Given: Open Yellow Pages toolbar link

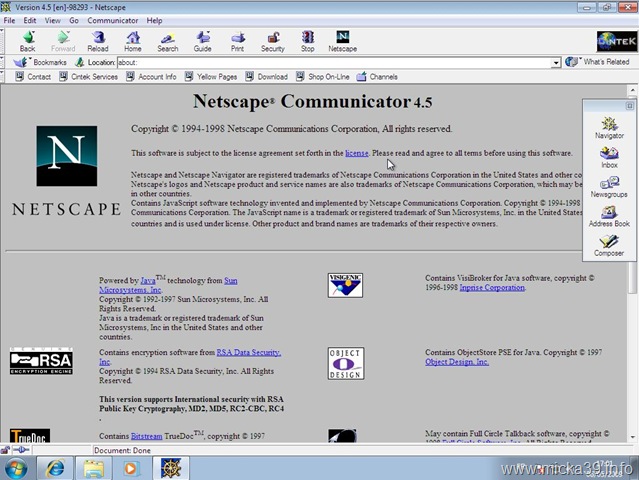Looking at the screenshot, I should [211, 77].
